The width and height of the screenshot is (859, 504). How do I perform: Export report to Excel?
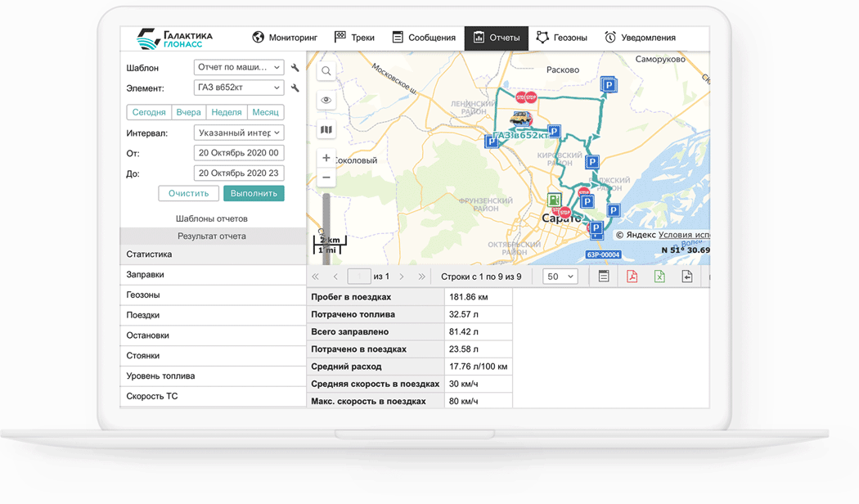(x=659, y=277)
